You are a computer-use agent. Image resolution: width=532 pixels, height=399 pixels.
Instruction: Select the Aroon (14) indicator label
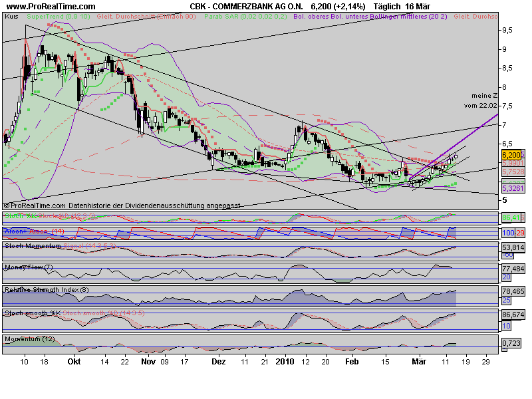[x=35, y=231]
